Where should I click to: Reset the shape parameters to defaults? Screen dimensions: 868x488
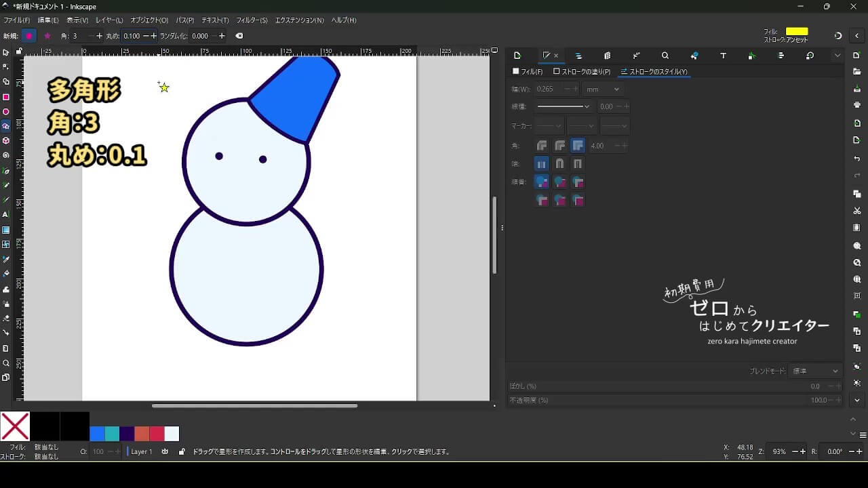pos(239,36)
